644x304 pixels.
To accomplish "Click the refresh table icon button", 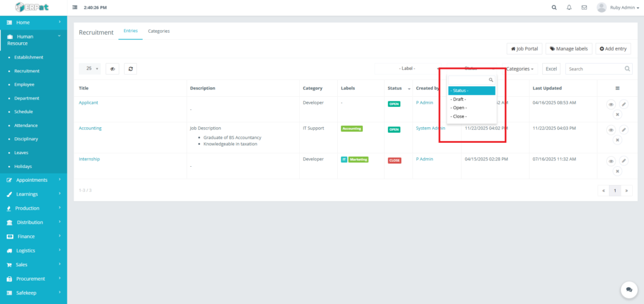I will point(130,69).
